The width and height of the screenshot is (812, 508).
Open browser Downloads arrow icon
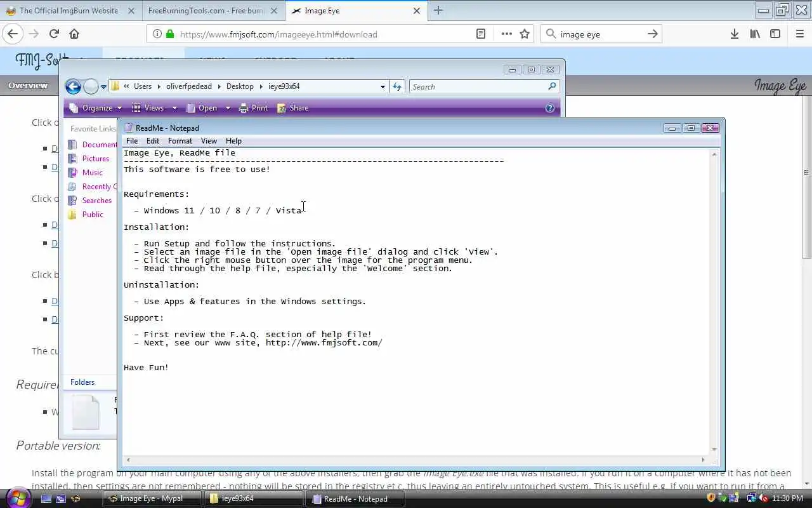(734, 34)
